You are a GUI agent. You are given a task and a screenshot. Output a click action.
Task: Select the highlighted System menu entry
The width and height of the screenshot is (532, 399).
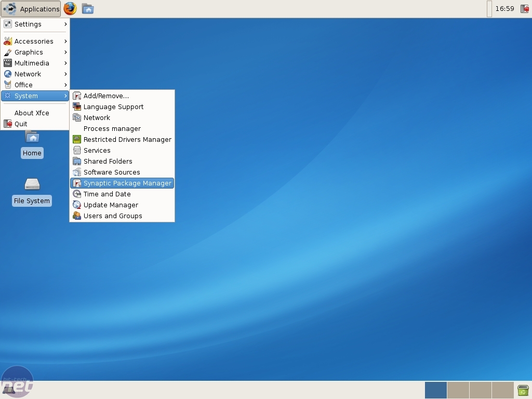[x=35, y=96]
